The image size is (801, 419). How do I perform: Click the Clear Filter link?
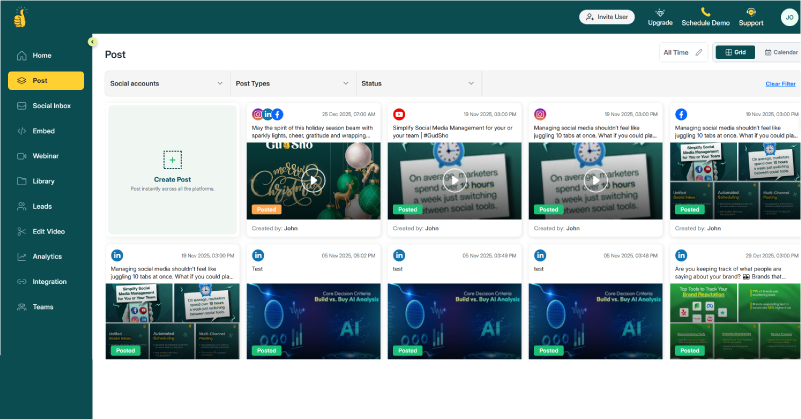[780, 84]
